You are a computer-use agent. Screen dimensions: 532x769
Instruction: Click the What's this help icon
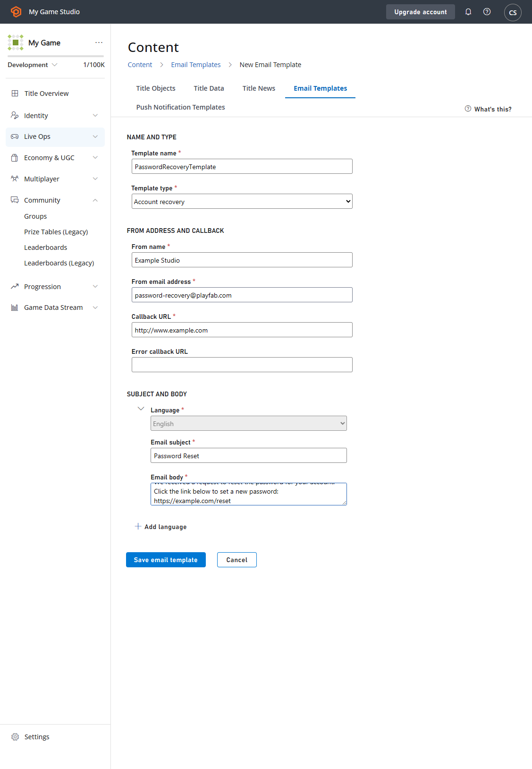point(468,109)
